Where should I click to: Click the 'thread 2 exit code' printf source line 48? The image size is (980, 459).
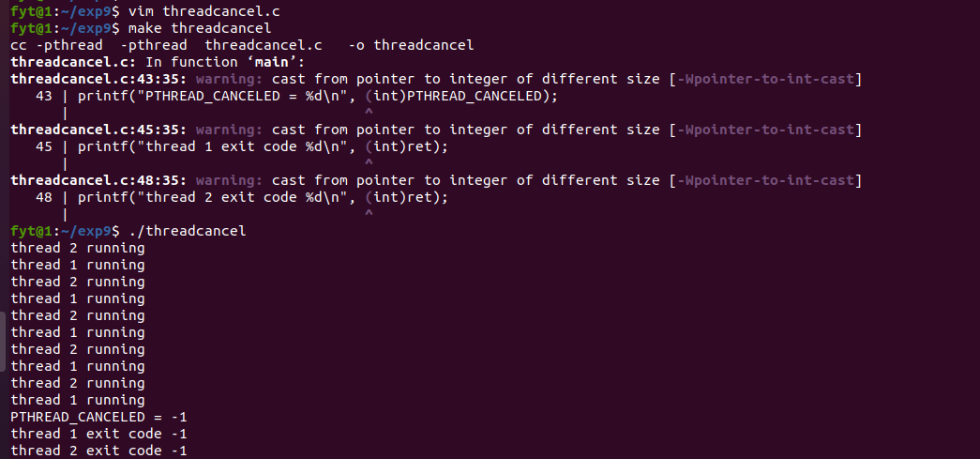point(263,197)
